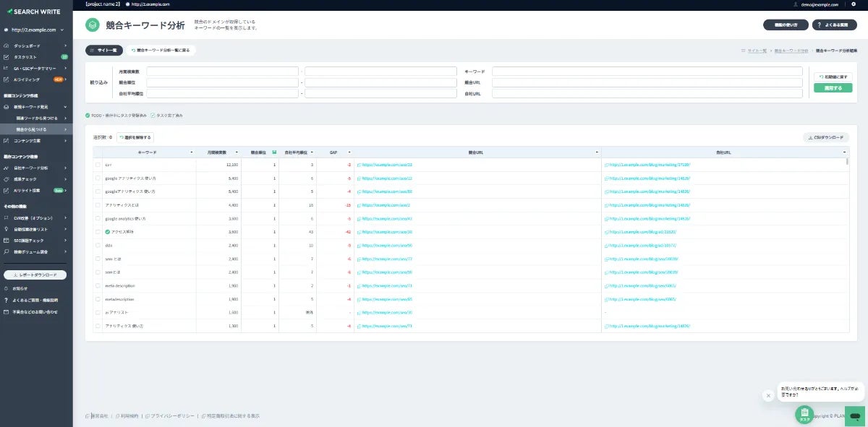Open the 月間検索数 column sort dropdown arrow
Screen dimensions: 868x427
[x=235, y=152]
